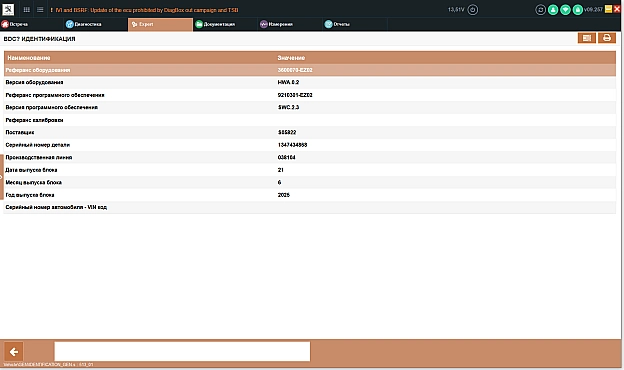This screenshot has height=370, width=624.
Task: Select the Поставщик row label
Action: tap(20, 132)
